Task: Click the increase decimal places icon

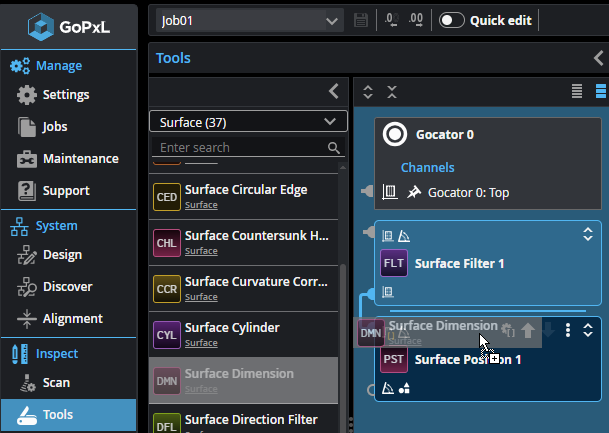Action: point(416,20)
